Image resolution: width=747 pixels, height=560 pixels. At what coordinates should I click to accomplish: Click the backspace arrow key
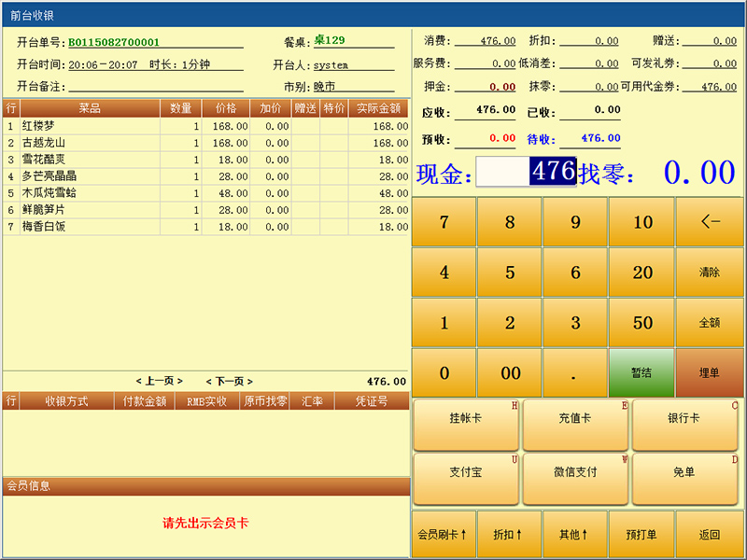click(710, 222)
